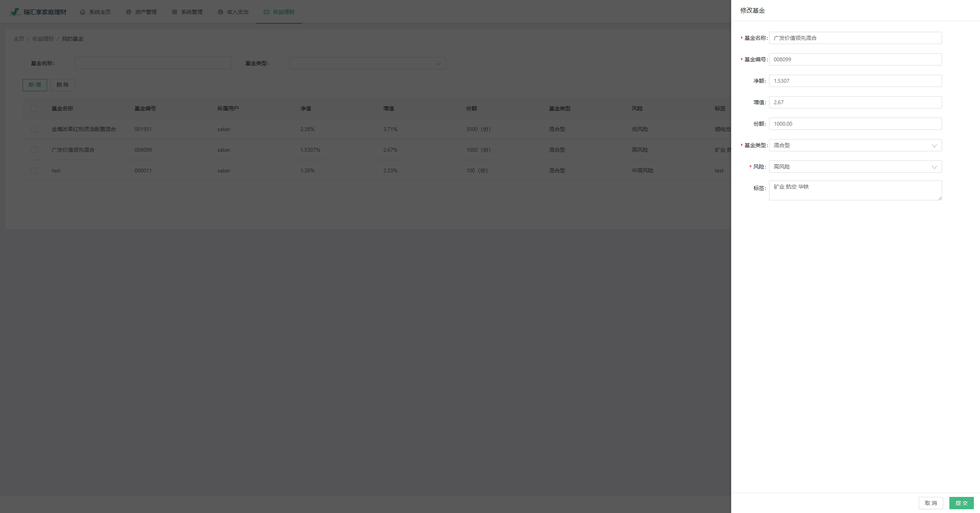Check the row for 广发价值领先混合
The image size is (980, 513).
click(34, 150)
